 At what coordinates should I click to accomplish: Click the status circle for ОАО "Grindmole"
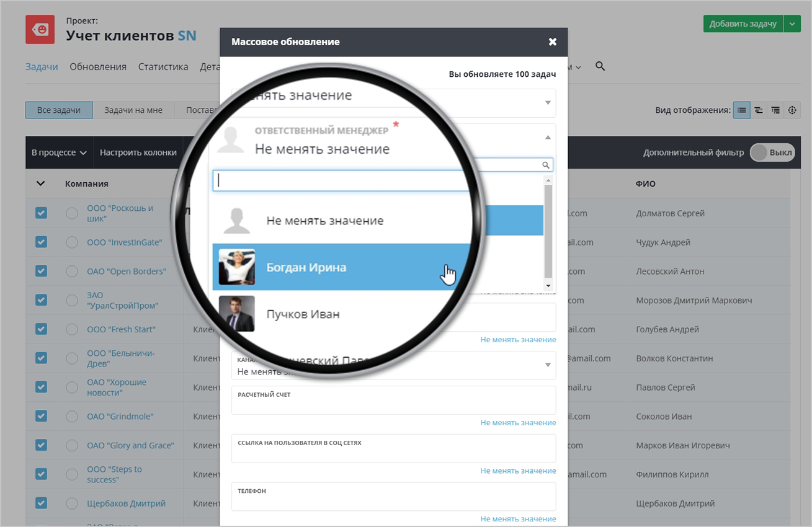click(x=72, y=417)
